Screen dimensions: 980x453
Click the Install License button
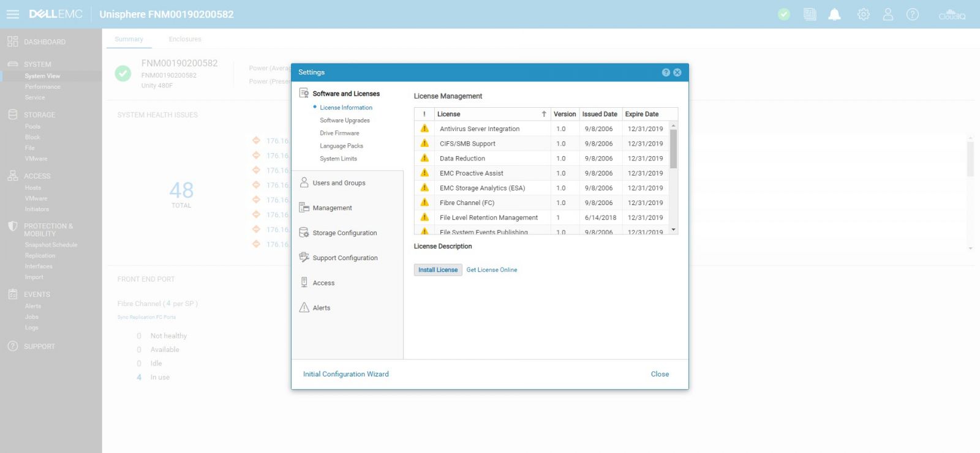point(437,270)
